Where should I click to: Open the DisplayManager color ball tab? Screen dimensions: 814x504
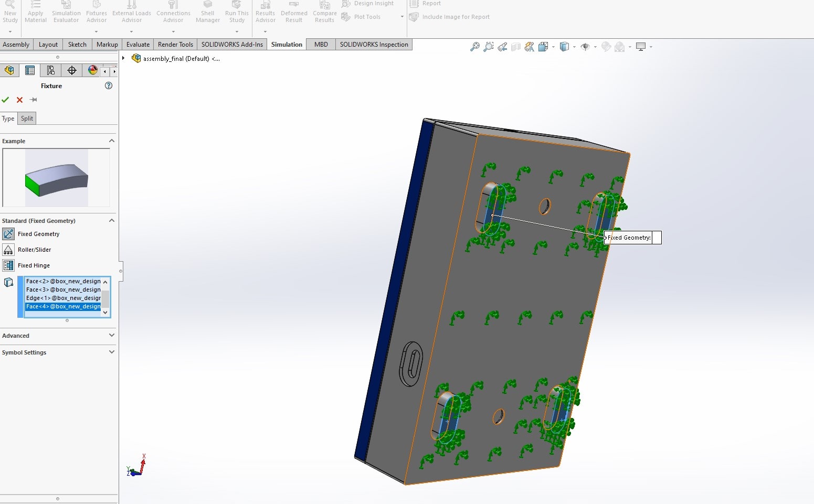point(92,70)
